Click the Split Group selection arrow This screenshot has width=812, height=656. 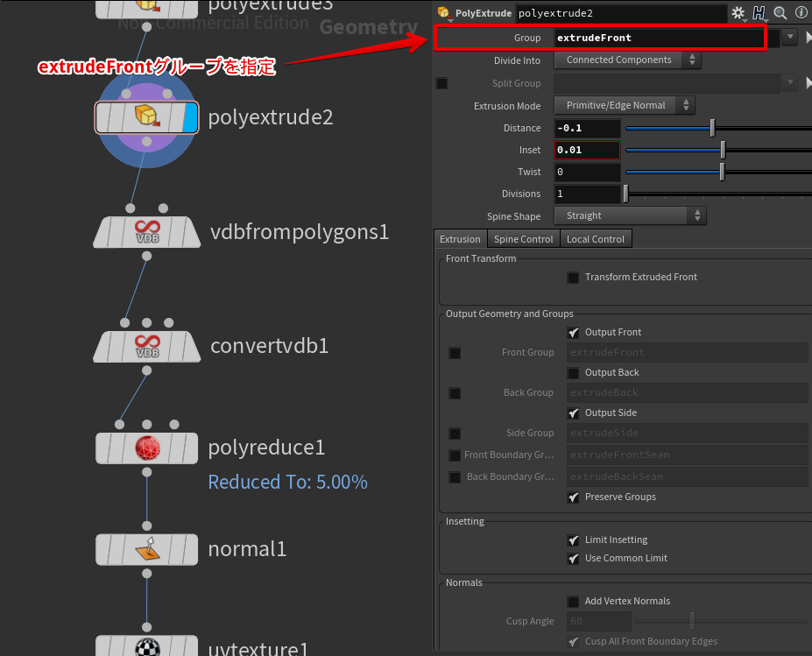tap(808, 83)
